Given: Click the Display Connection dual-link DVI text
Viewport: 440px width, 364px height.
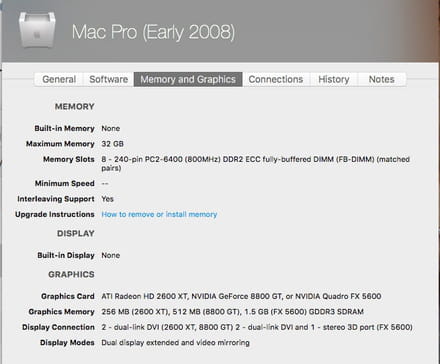Looking at the screenshot, I should [257, 327].
